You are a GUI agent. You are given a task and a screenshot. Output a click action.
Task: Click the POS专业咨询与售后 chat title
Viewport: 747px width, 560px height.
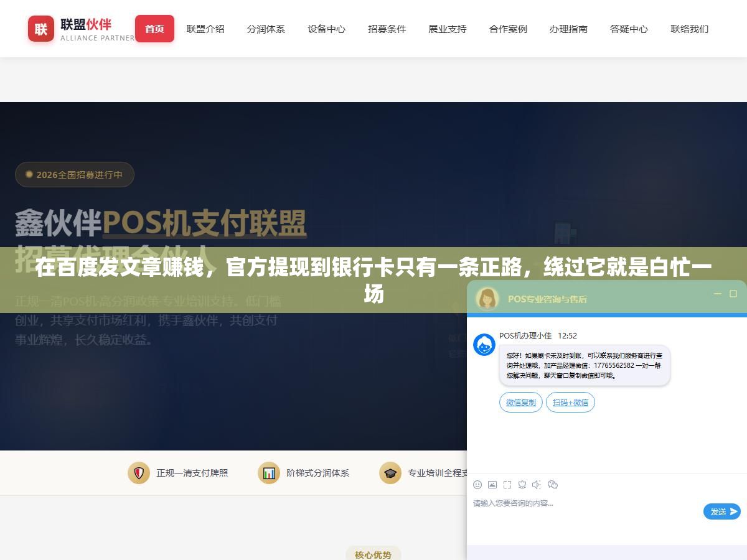click(x=547, y=299)
